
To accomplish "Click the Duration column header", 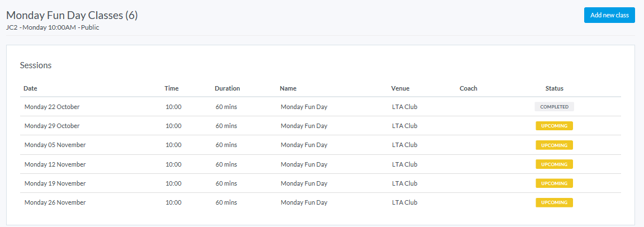I will tap(227, 88).
